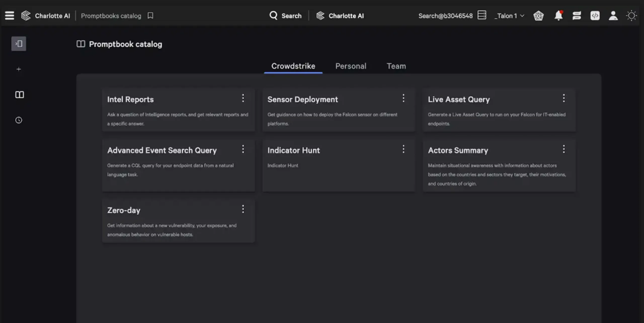Click the Search@b3046548 account label
The width and height of the screenshot is (644, 323).
[x=446, y=16]
